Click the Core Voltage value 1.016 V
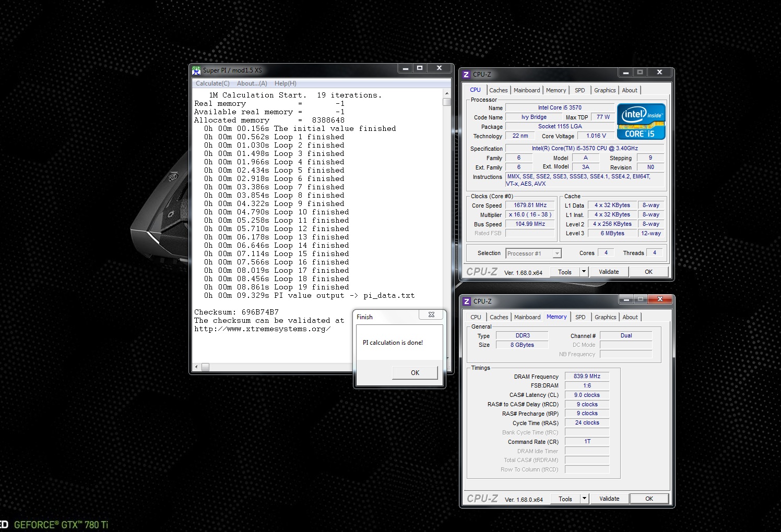Image resolution: width=781 pixels, height=532 pixels. [x=596, y=136]
